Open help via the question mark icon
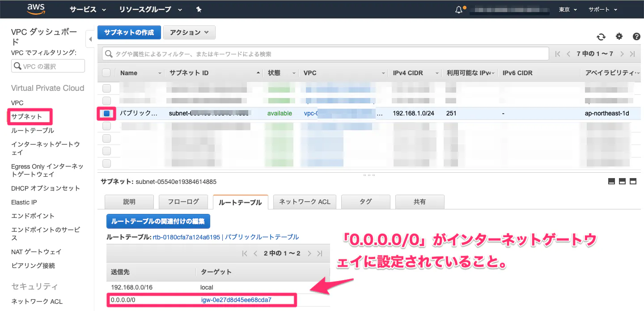The image size is (644, 311). pos(636,37)
